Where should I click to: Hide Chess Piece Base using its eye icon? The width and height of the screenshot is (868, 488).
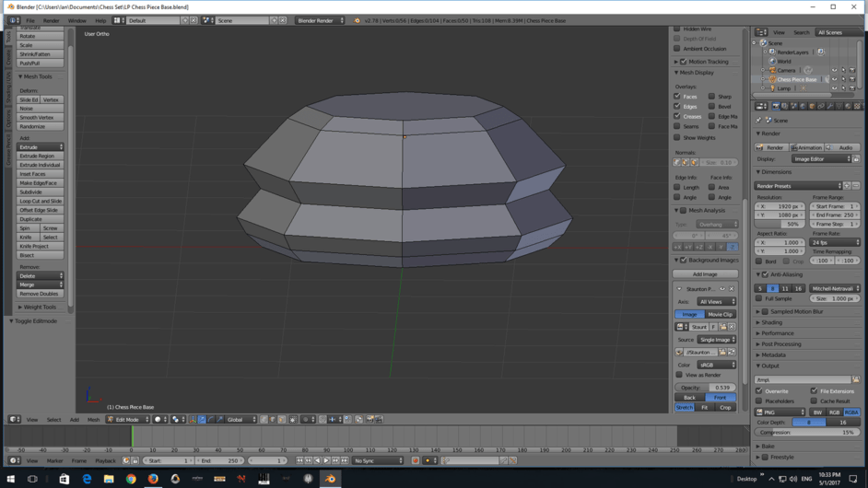tap(834, 79)
